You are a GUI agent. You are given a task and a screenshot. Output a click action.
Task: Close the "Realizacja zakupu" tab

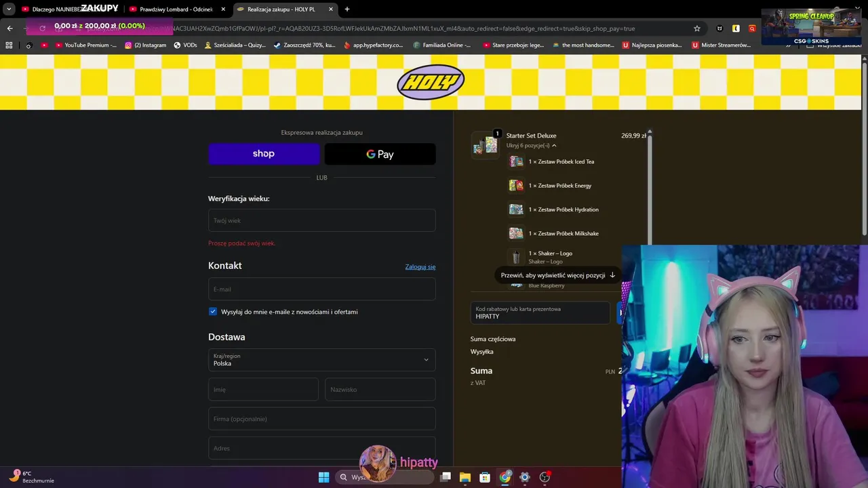click(330, 9)
